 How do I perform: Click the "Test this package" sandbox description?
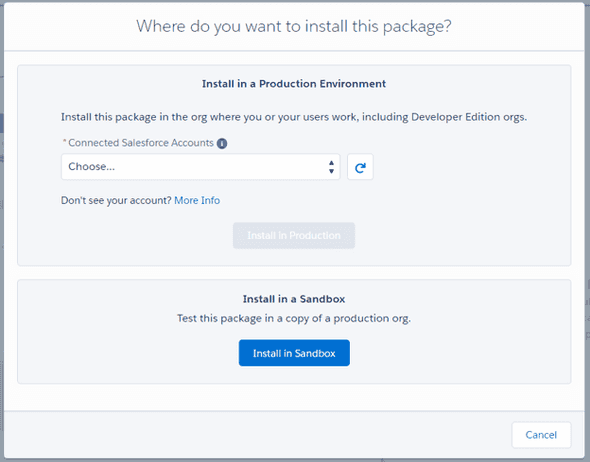click(x=294, y=318)
